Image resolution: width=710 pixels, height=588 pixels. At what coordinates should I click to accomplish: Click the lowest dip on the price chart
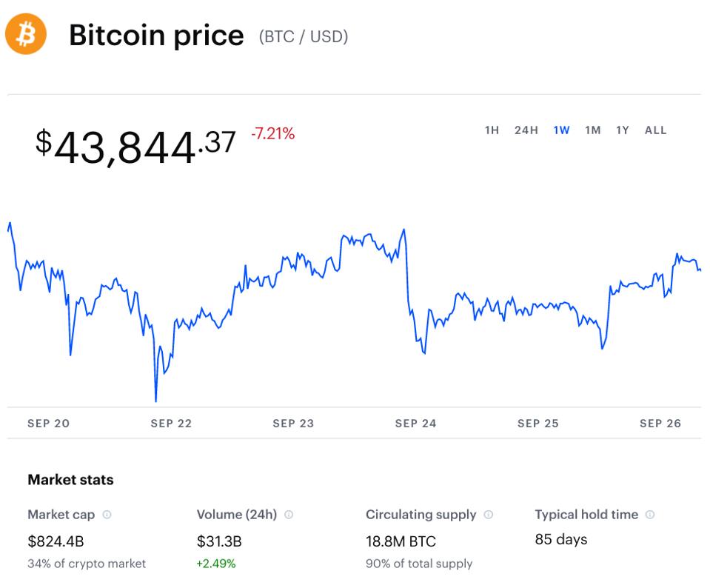coord(155,401)
